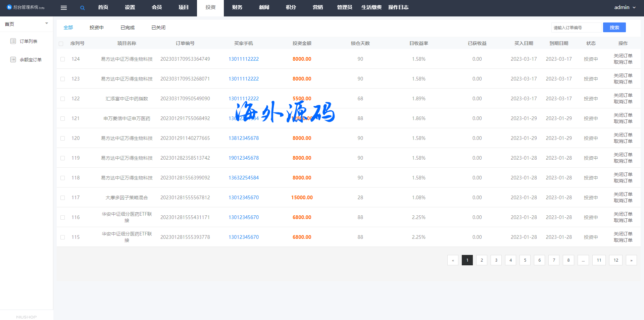644x320 pixels.
Task: Click the blue 搜索 button
Action: pos(614,28)
